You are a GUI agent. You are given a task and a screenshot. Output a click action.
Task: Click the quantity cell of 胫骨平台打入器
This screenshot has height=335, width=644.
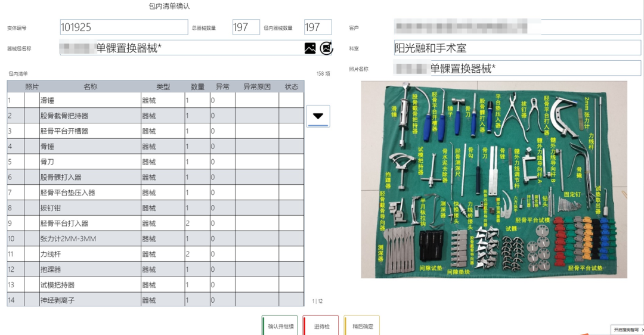point(197,224)
